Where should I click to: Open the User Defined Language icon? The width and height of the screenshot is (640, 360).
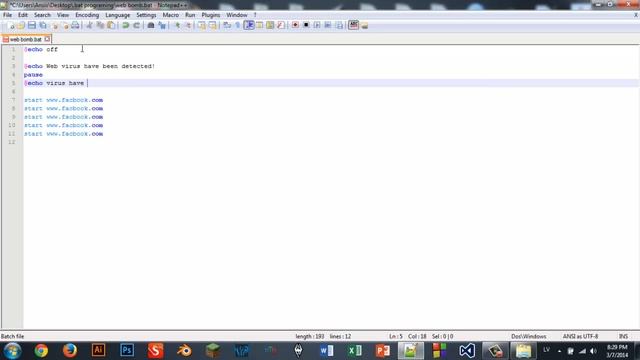click(260, 25)
